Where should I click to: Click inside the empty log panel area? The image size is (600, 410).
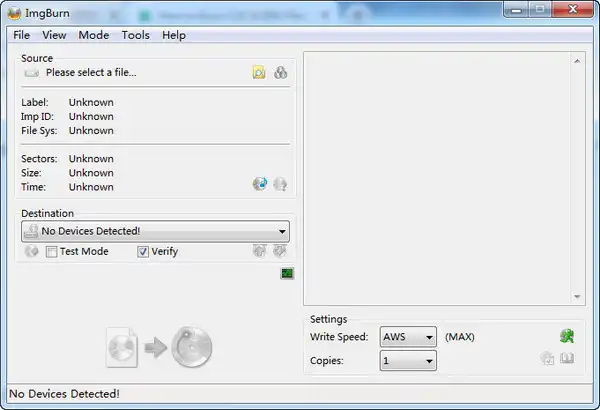(438, 177)
